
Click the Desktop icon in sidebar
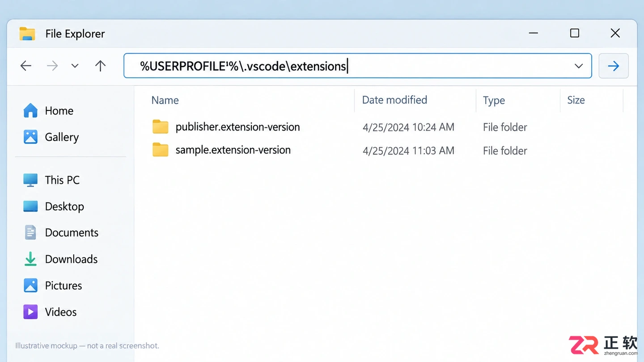[30, 206]
